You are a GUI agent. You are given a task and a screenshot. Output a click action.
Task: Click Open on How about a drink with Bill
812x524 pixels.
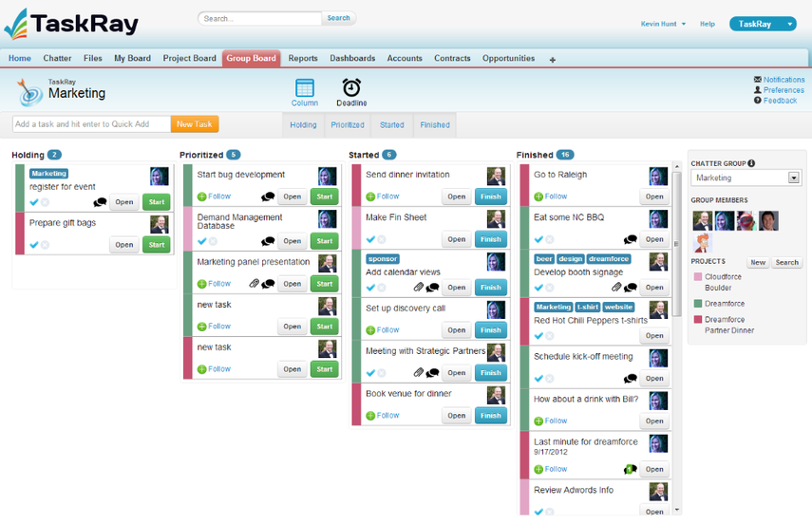pyautogui.click(x=654, y=421)
